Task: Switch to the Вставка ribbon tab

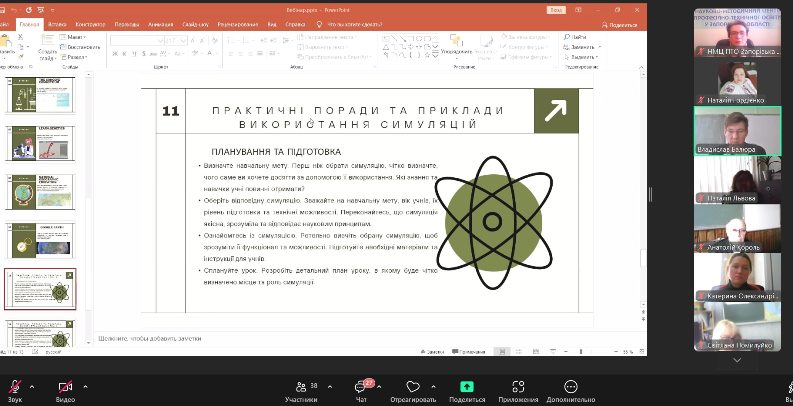Action: coord(57,24)
